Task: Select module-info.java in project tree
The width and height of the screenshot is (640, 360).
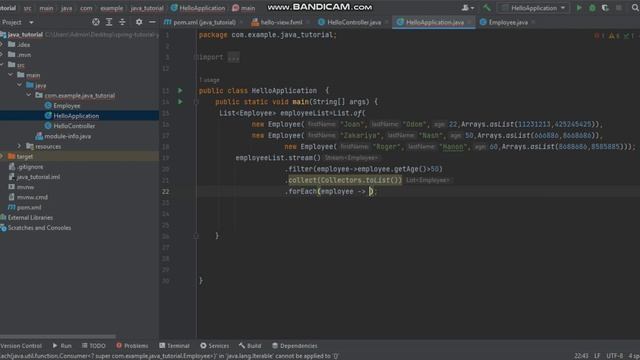Action: pyautogui.click(x=68, y=136)
